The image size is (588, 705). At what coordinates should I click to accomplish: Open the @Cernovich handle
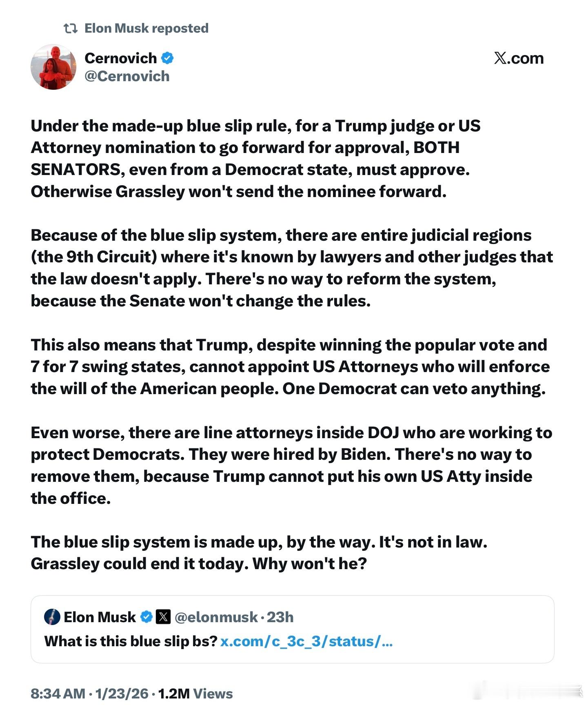click(127, 76)
